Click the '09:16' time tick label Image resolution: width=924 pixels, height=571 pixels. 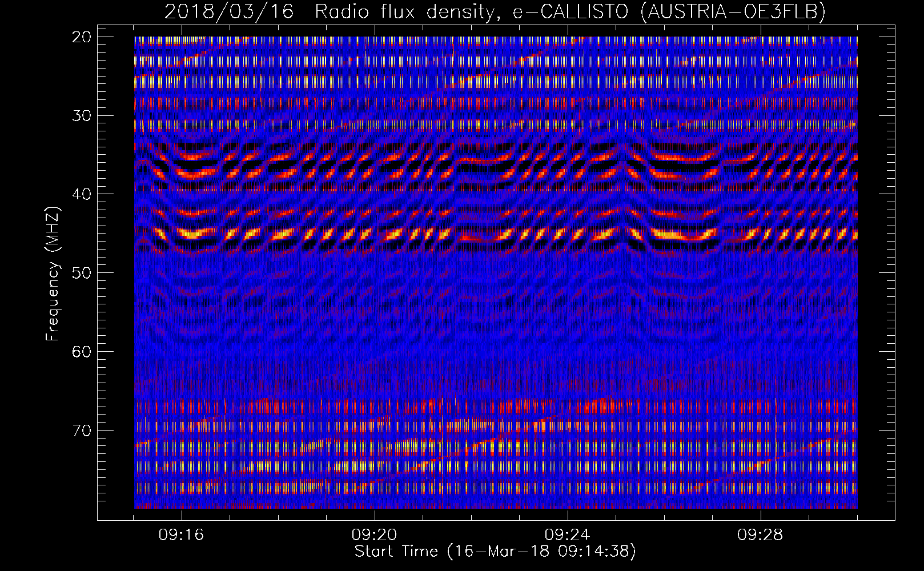point(182,535)
